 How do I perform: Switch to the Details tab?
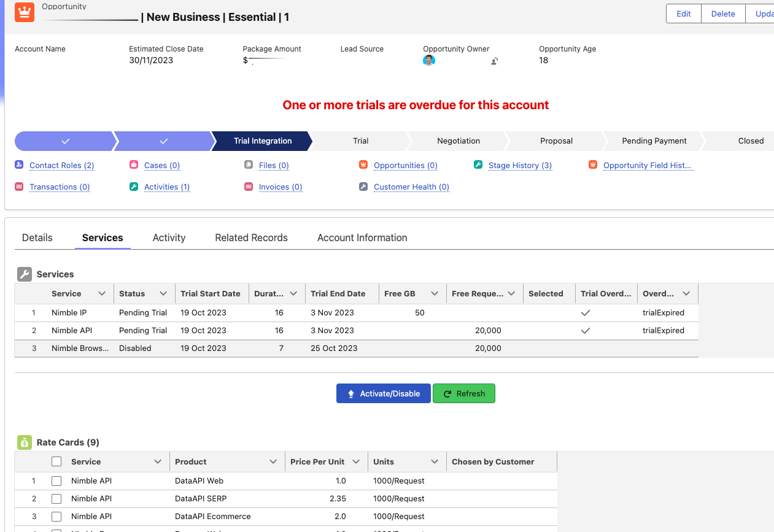[x=37, y=237]
